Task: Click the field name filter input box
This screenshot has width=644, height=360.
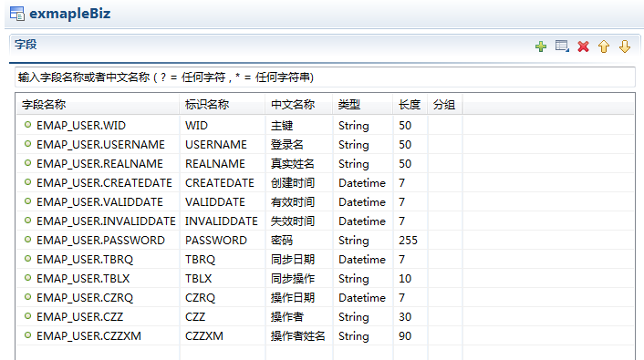Action: click(x=325, y=77)
